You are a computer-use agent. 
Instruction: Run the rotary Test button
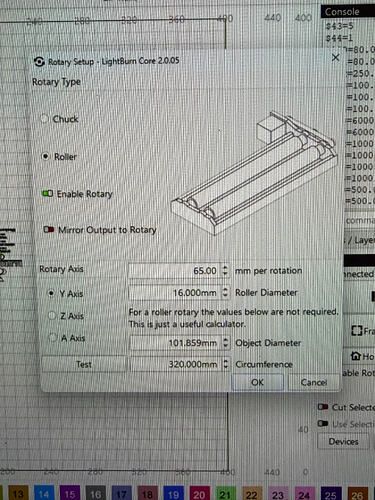pyautogui.click(x=84, y=364)
